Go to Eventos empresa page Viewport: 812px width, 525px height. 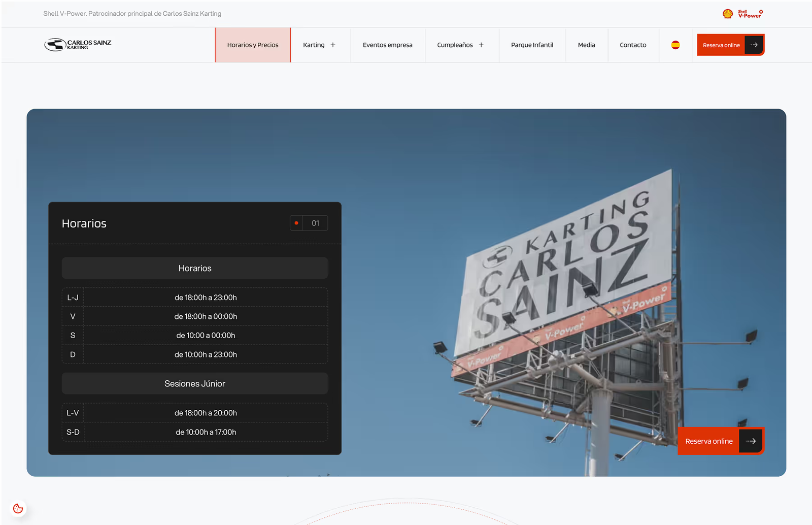pyautogui.click(x=388, y=45)
